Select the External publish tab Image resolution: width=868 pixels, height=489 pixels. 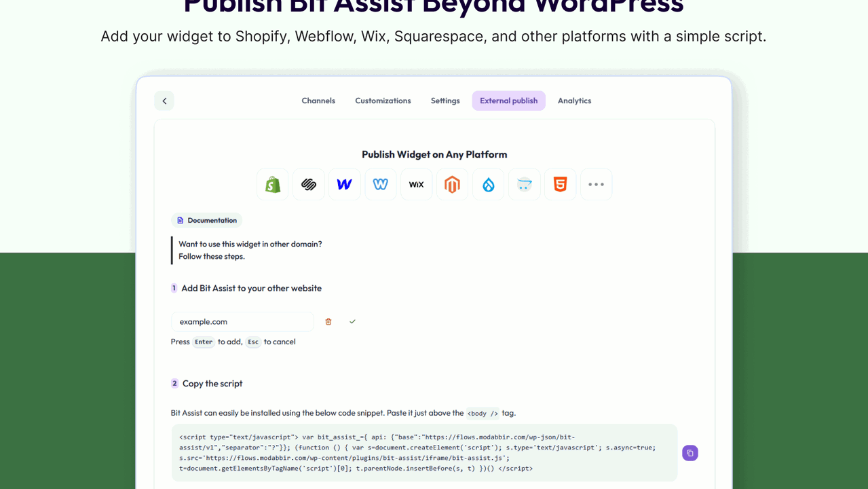click(509, 101)
